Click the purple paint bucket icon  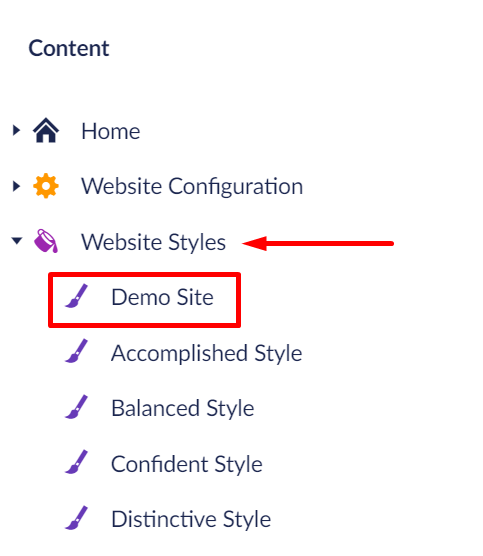click(x=46, y=241)
